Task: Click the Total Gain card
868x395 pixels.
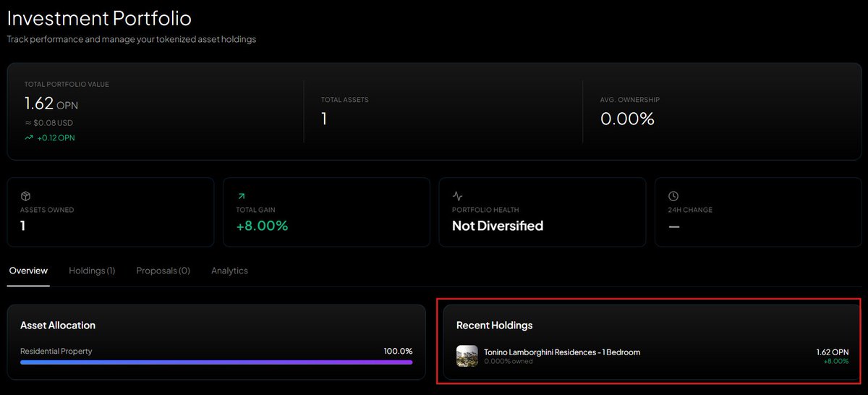Action: [326, 213]
